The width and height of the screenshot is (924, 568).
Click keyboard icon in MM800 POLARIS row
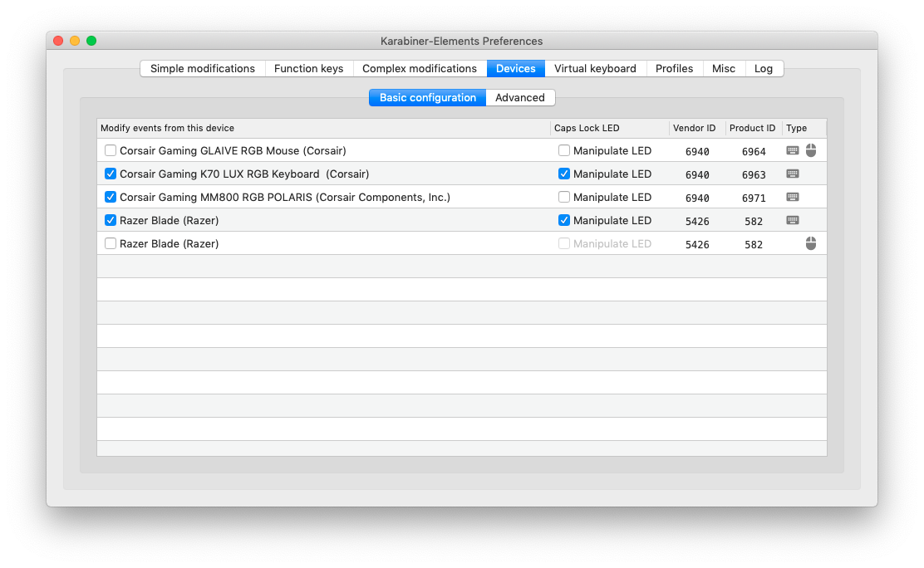(x=793, y=197)
